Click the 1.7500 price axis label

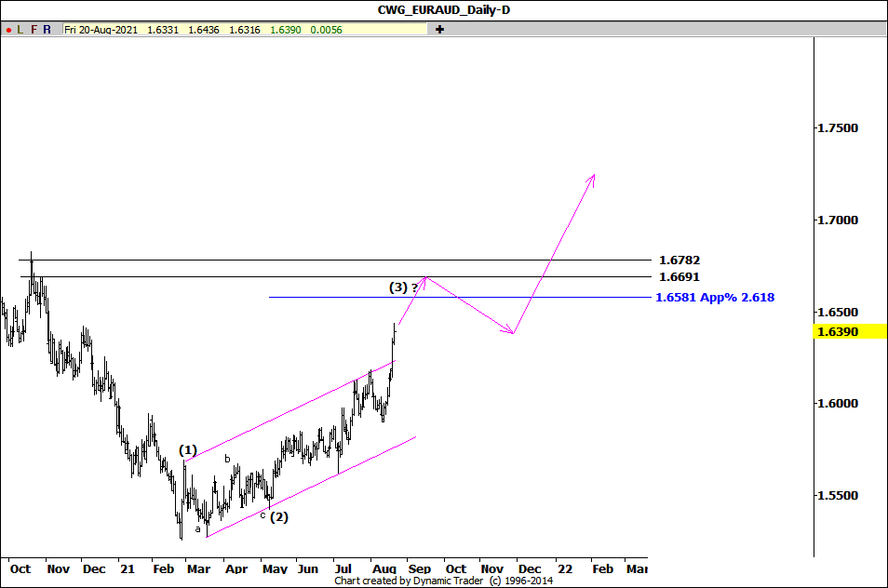pos(838,127)
